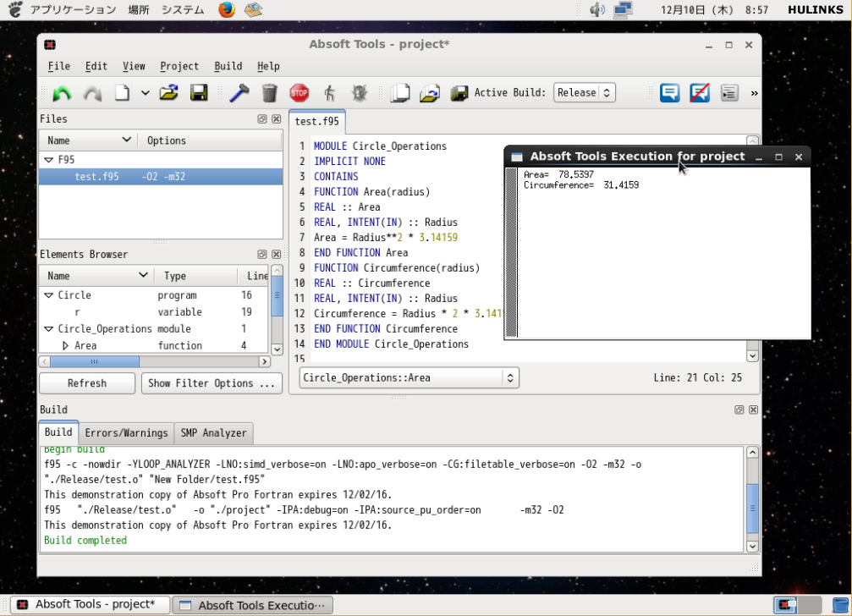Build the project with the hammer icon
The height and width of the screenshot is (616, 852).
click(x=239, y=93)
